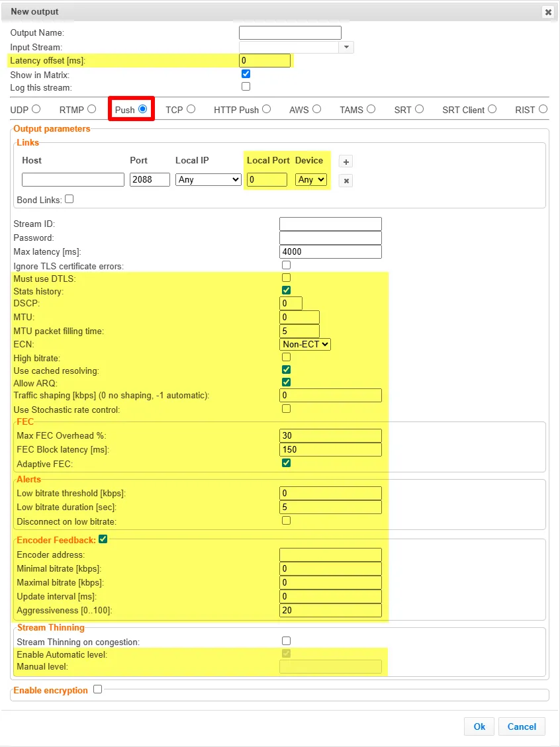Uncheck Show in Matrix
Screen dimensions: 560x747
point(246,74)
